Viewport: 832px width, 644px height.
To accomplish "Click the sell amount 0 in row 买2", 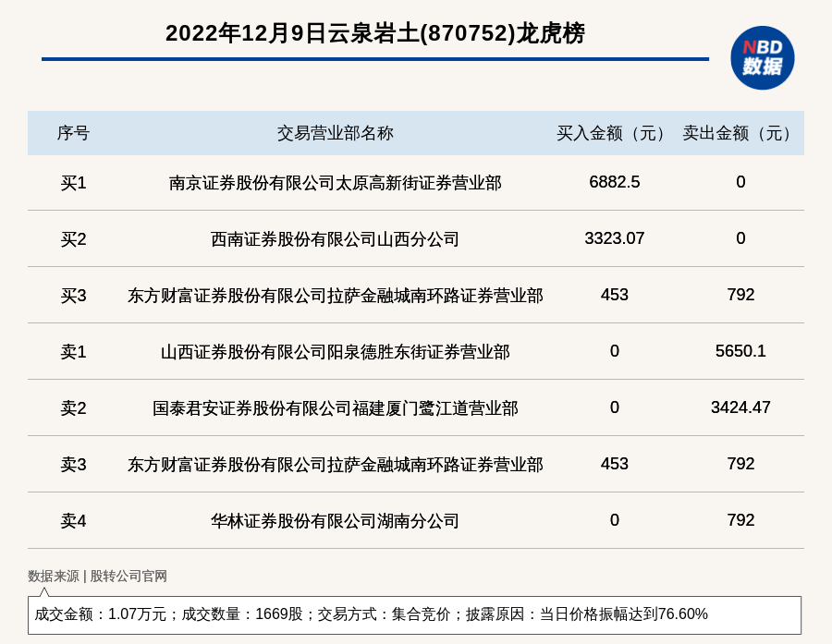I will coord(740,238).
